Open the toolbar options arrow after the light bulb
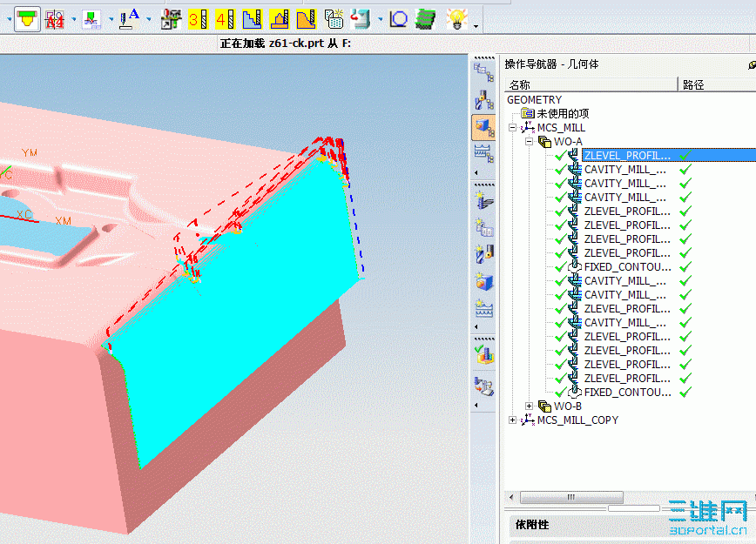Image resolution: width=756 pixels, height=544 pixels. [x=476, y=26]
